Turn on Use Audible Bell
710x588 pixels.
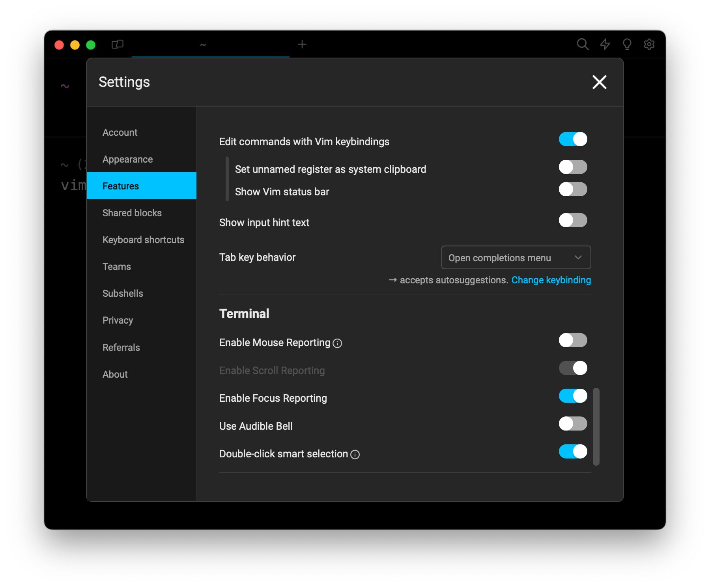tap(573, 424)
